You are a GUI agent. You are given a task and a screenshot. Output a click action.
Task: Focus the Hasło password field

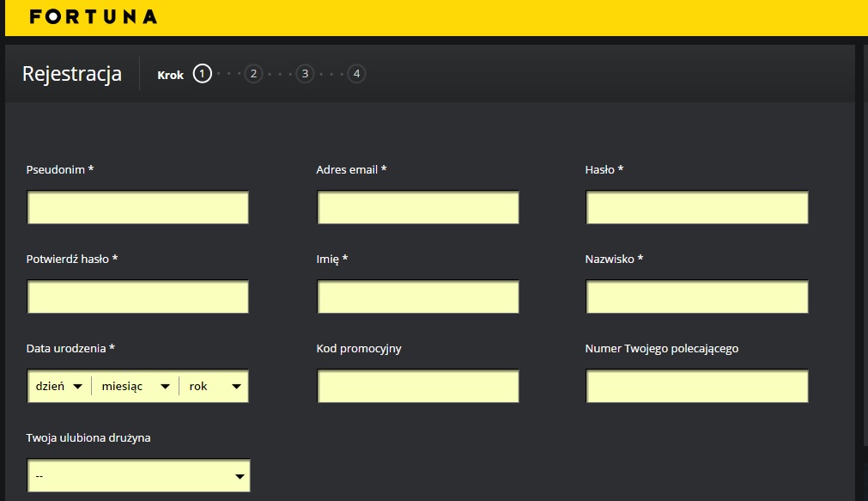click(x=697, y=208)
